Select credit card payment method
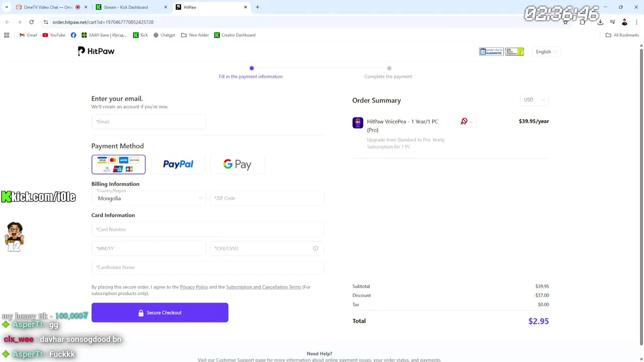644x362 pixels. click(x=118, y=164)
